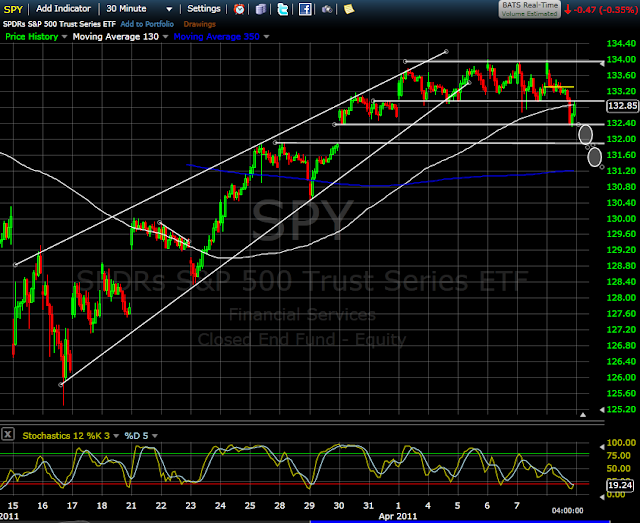The height and width of the screenshot is (523, 640).
Task: Open chart Settings
Action: tap(204, 9)
